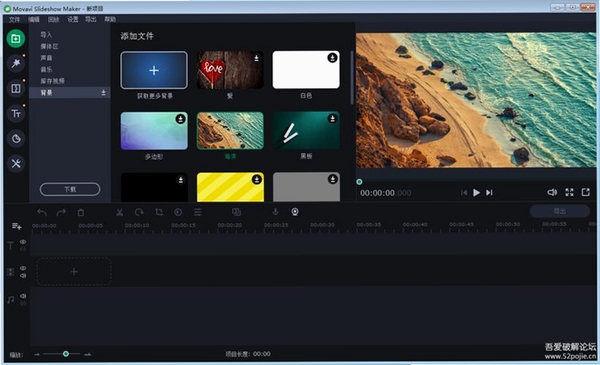This screenshot has width=600, height=365.
Task: Open the Stickers tab icon
Action: point(16,139)
